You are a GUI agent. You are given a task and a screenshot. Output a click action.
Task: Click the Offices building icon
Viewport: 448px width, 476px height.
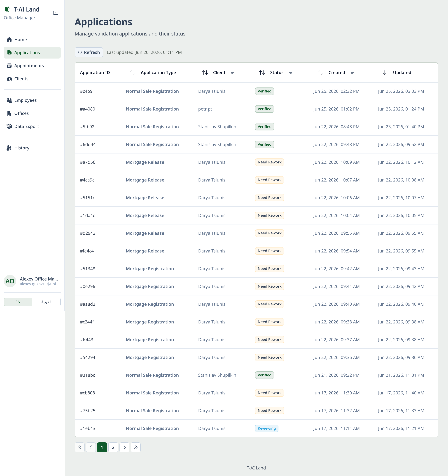click(x=9, y=113)
